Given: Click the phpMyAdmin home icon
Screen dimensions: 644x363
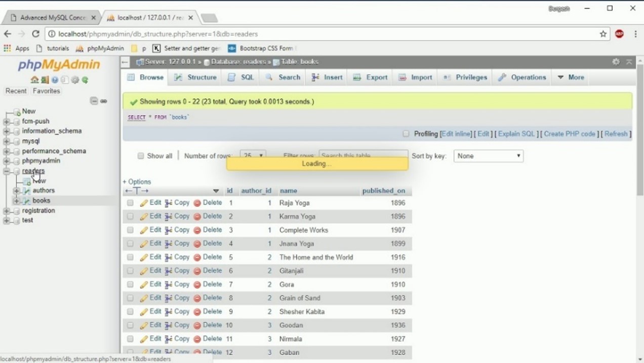Looking at the screenshot, I should pos(34,80).
